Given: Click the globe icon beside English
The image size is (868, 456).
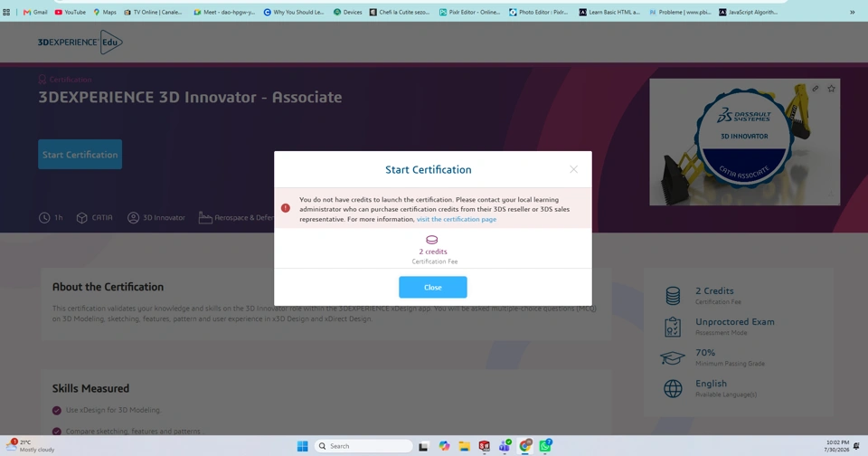Looking at the screenshot, I should 673,388.
